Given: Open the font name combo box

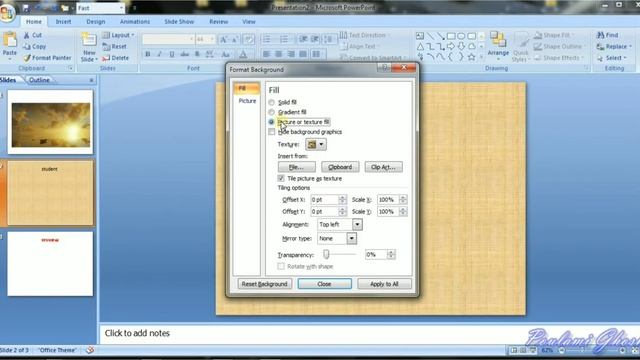Looking at the screenshot, I should [x=168, y=39].
